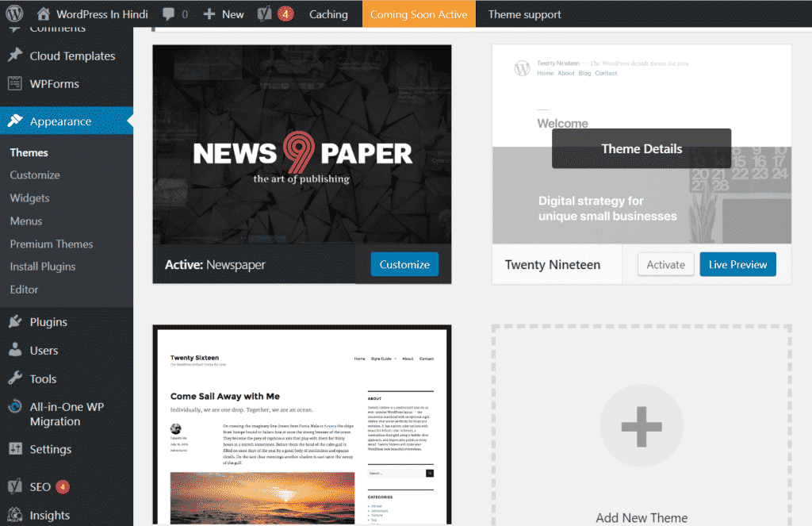Select Appearance in the sidebar
Image resolution: width=812 pixels, height=526 pixels.
pyautogui.click(x=60, y=121)
